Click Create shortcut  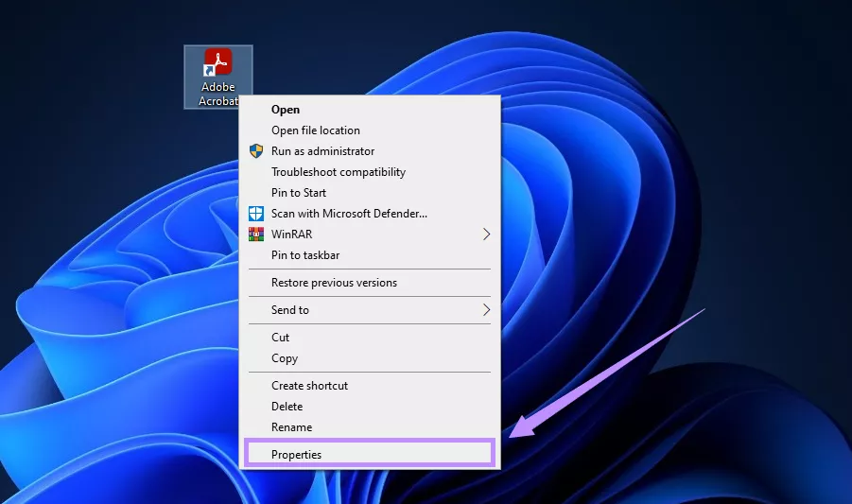click(x=309, y=386)
